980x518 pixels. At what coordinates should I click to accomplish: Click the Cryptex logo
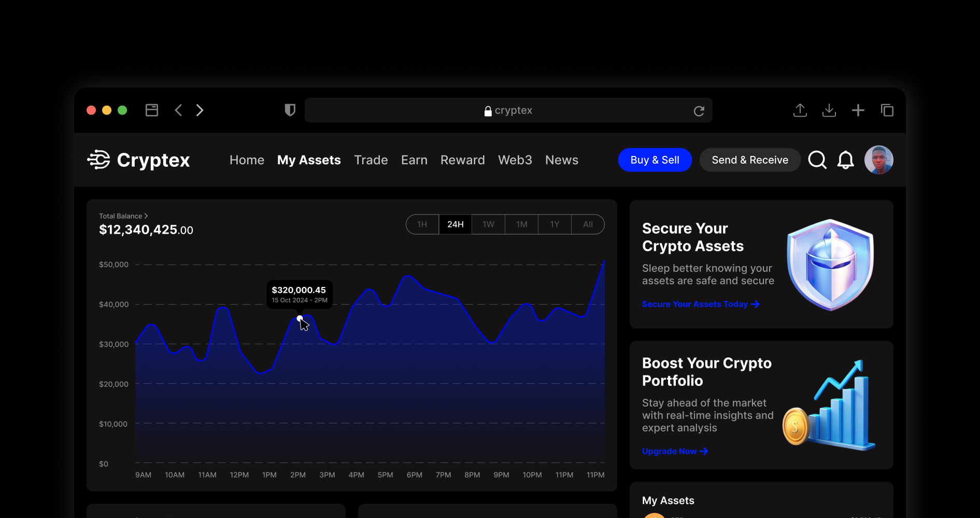coord(138,160)
